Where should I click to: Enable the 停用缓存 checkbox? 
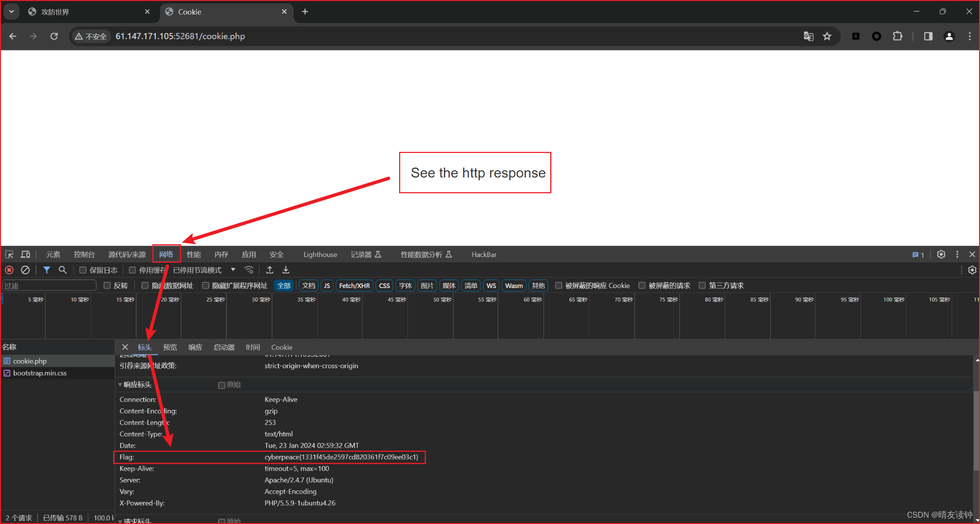pos(132,270)
